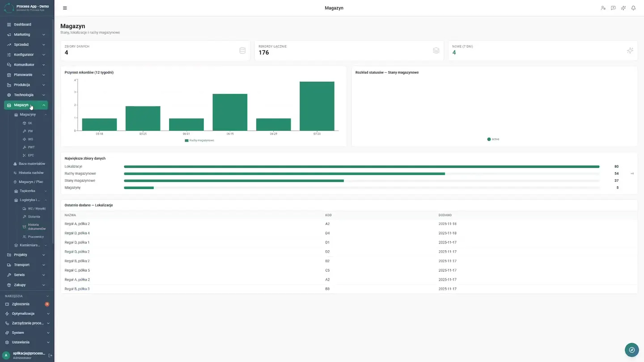Open the Zakupy menu item
Viewport: 644px width, 362px height.
pos(26,285)
